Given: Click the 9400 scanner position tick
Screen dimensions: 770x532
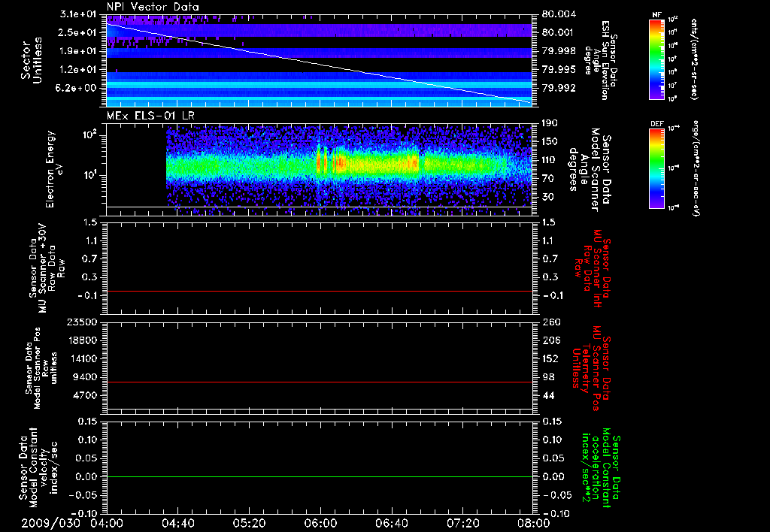Looking at the screenshot, I should 86,377.
